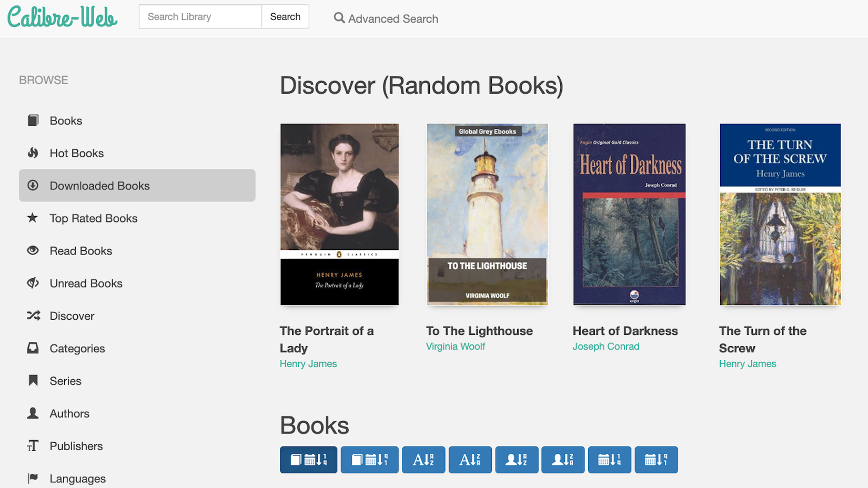Screen dimensions: 868x488
Task: Go to Authors in the sidebar
Action: (x=69, y=413)
